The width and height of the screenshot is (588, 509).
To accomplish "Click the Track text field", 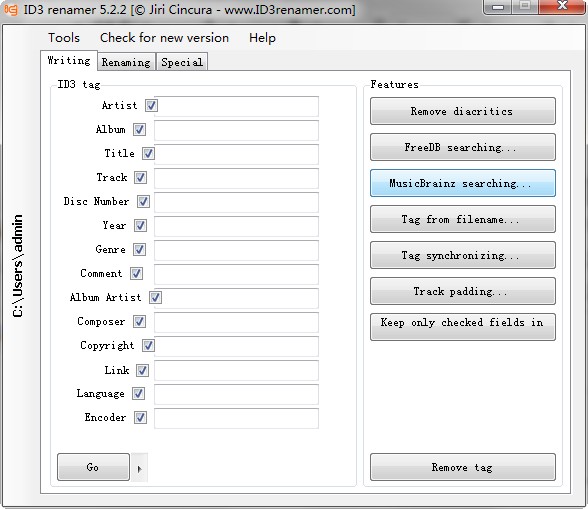I will 237,178.
